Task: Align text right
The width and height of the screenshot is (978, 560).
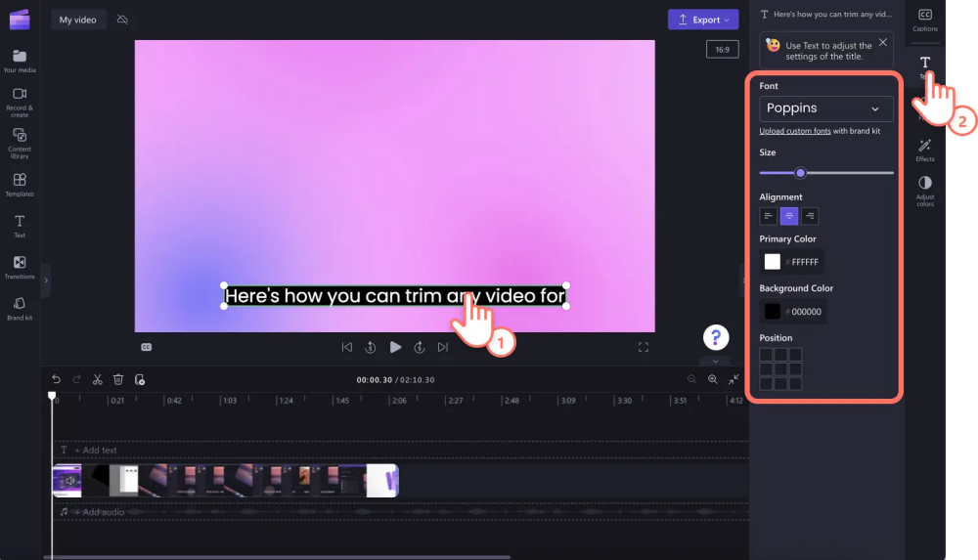Action: pyautogui.click(x=810, y=216)
